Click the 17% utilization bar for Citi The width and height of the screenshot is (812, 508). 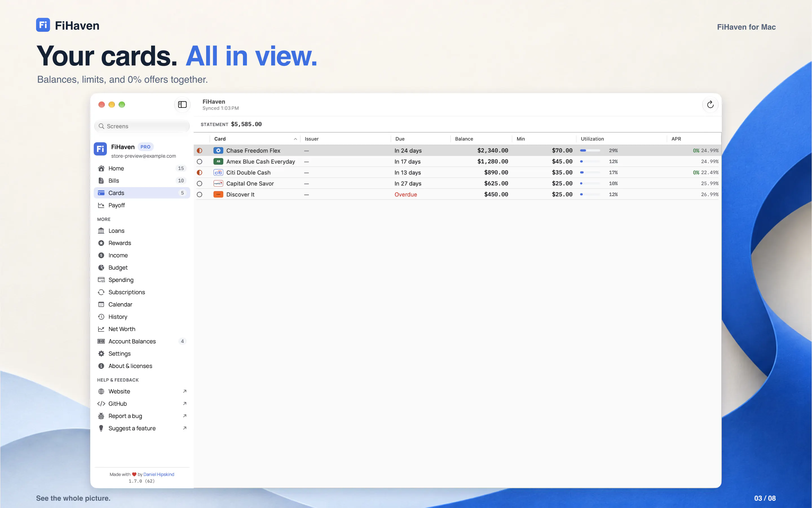(x=590, y=173)
